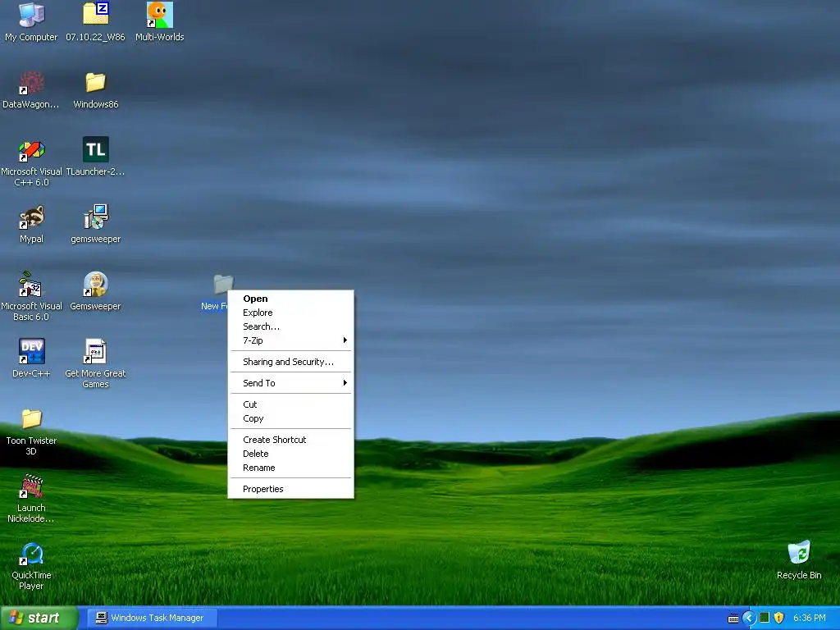Choose Cut from the context menu

coord(291,404)
